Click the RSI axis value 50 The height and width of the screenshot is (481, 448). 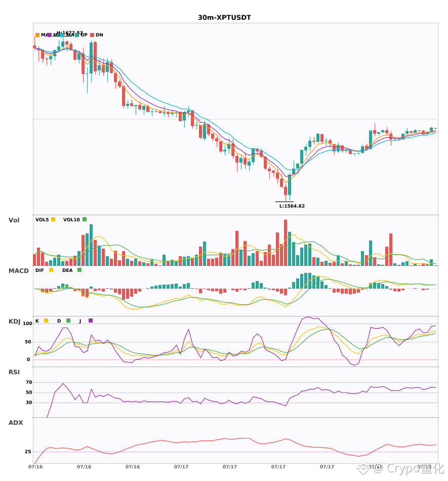(x=29, y=392)
